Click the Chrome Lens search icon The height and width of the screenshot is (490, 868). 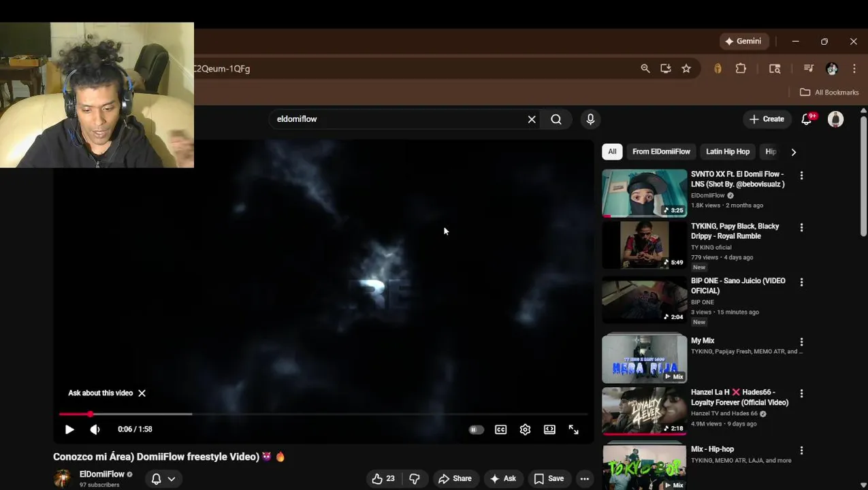click(775, 69)
